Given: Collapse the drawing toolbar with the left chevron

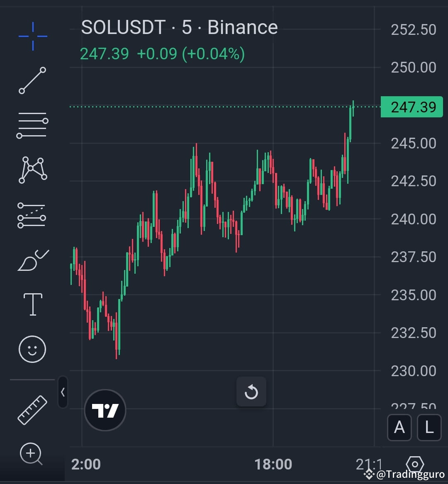Looking at the screenshot, I should click(x=63, y=392).
